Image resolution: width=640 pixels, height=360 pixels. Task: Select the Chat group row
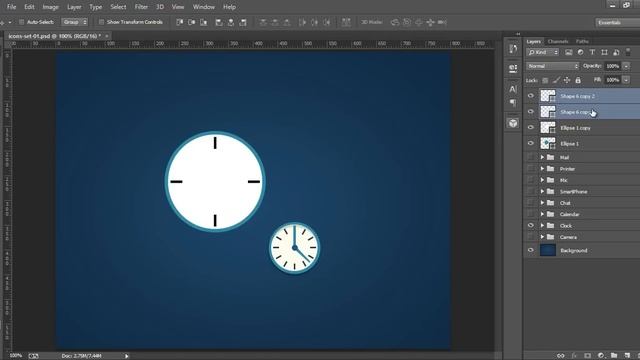coord(582,203)
